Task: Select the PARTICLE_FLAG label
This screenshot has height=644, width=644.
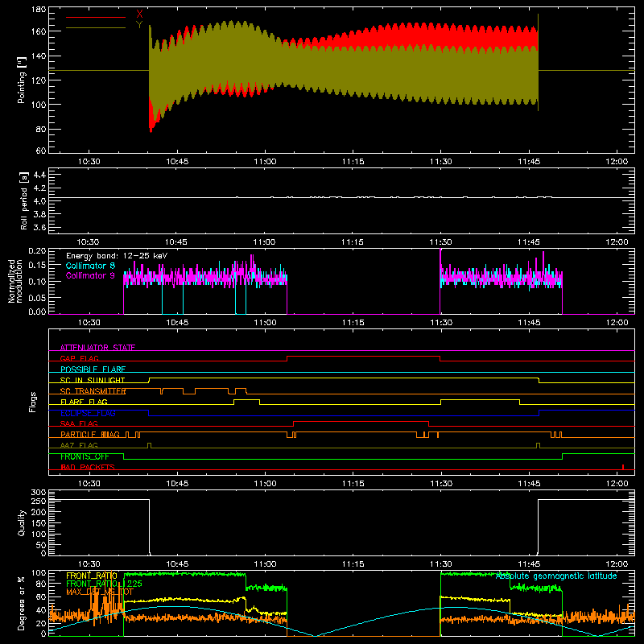Action: coord(90,435)
